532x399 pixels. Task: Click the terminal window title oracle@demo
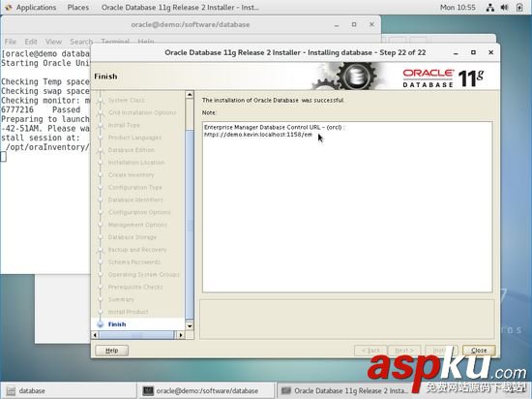(x=190, y=24)
